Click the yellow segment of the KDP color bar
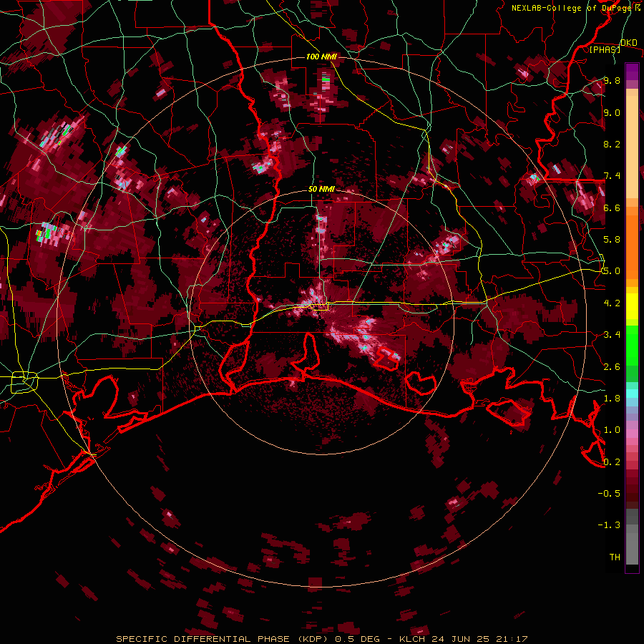Viewport: 644px width, 644px height. click(632, 306)
